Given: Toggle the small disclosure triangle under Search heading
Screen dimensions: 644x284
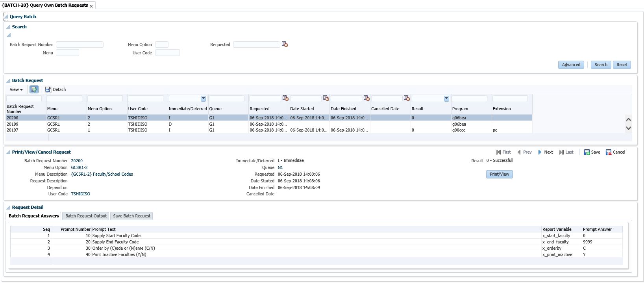Looking at the screenshot, I should point(8,35).
